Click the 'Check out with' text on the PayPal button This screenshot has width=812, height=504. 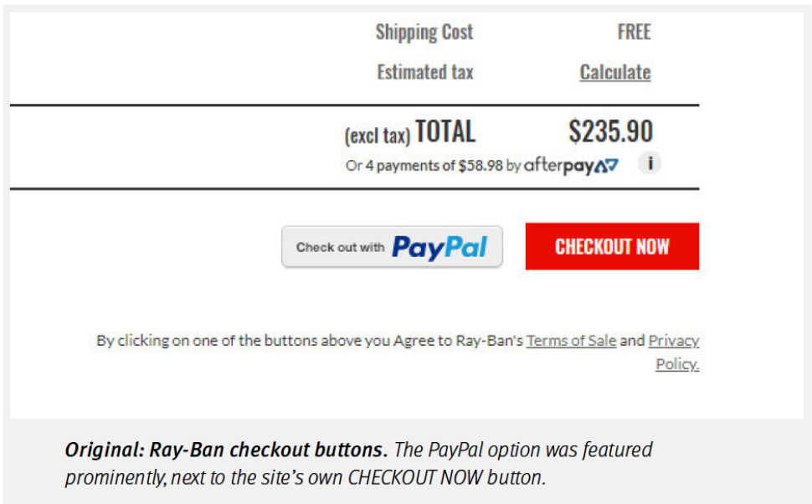(x=340, y=248)
